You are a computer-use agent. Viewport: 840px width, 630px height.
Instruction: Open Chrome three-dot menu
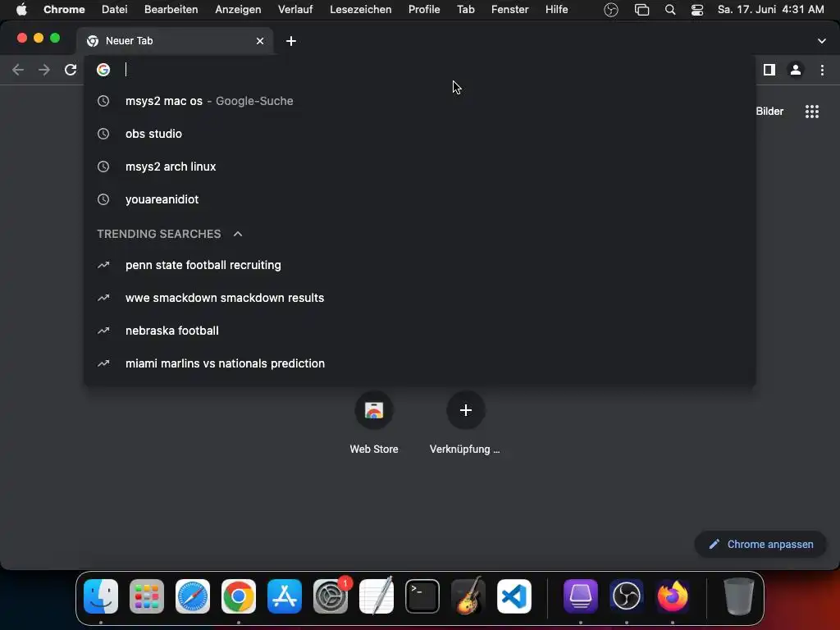point(822,70)
